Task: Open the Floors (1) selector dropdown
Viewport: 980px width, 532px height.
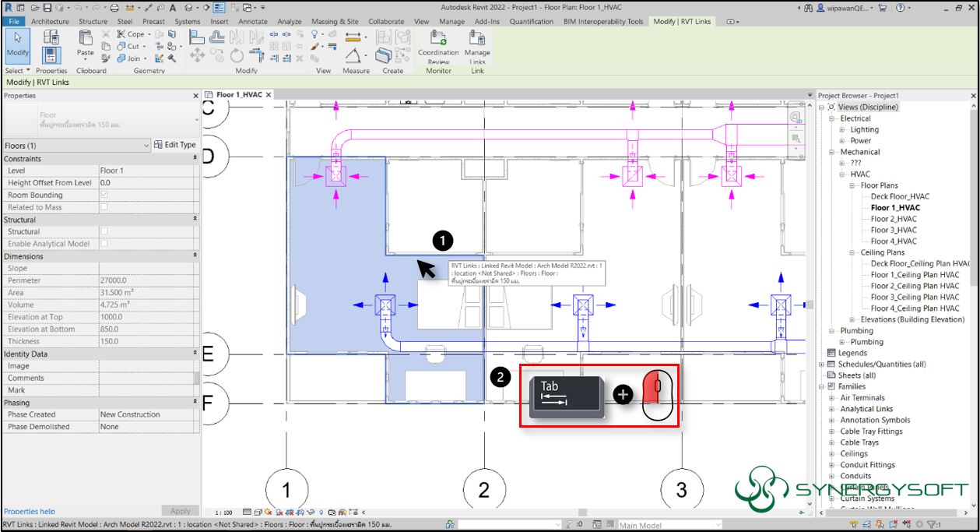Action: coord(145,146)
